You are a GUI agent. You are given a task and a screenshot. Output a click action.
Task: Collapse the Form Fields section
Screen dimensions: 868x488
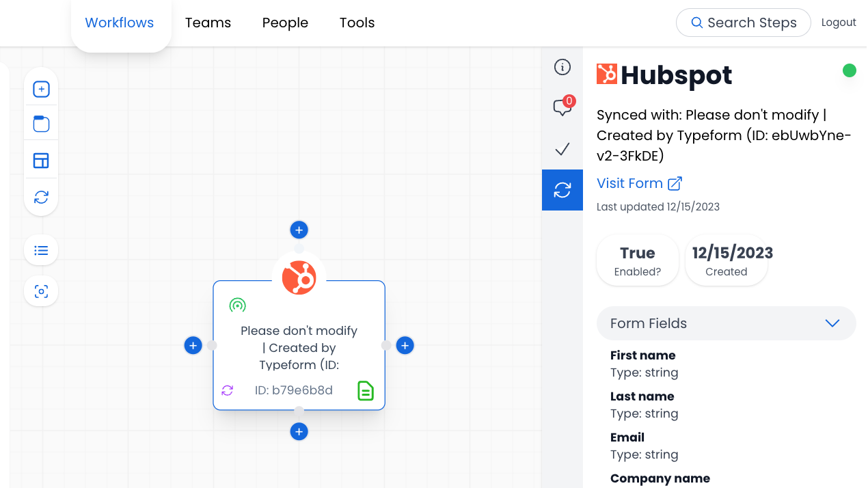[831, 323]
